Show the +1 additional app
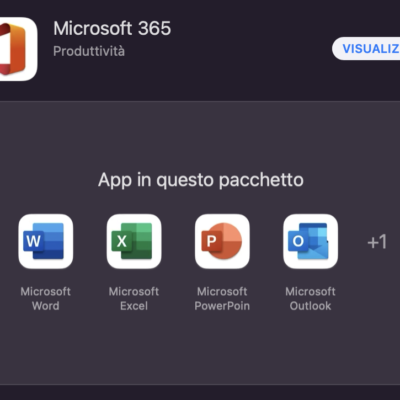Viewport: 400px width, 400px height. tap(377, 242)
